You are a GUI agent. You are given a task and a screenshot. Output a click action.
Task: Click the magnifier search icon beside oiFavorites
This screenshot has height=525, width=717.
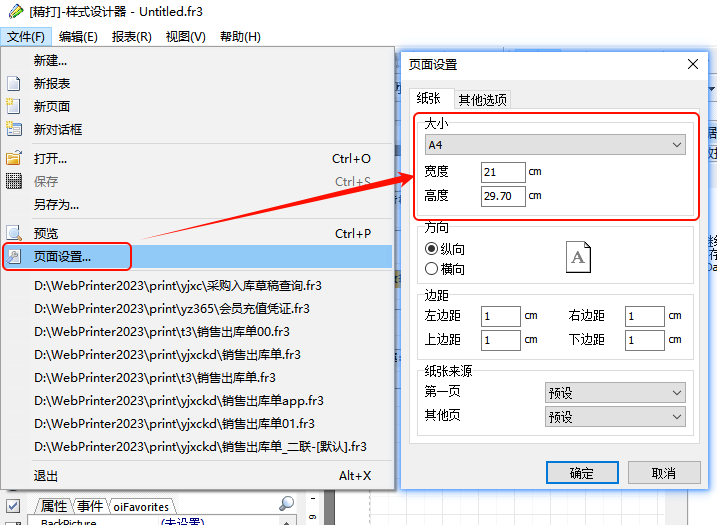[287, 504]
